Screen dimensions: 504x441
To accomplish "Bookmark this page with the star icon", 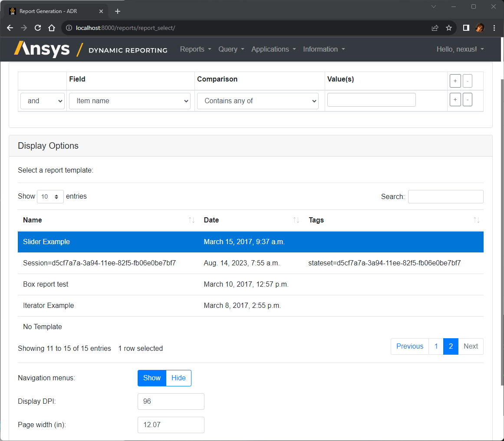I will click(449, 28).
